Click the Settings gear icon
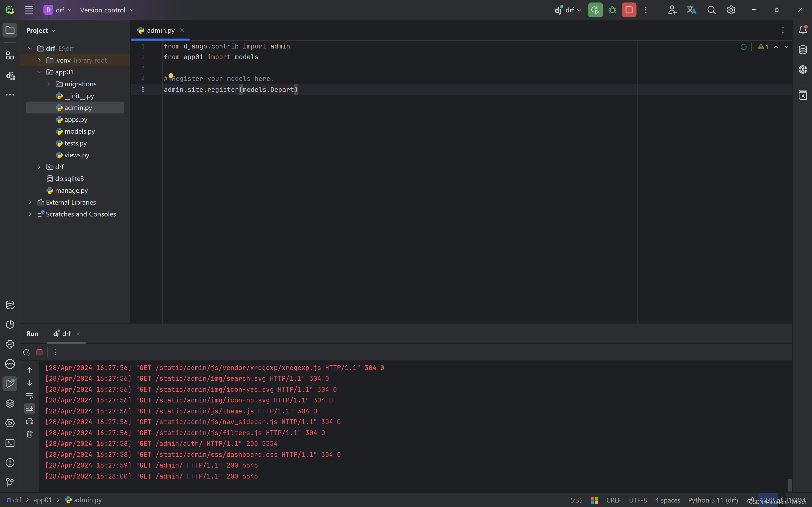Screen dimensions: 812x507 click(731, 10)
